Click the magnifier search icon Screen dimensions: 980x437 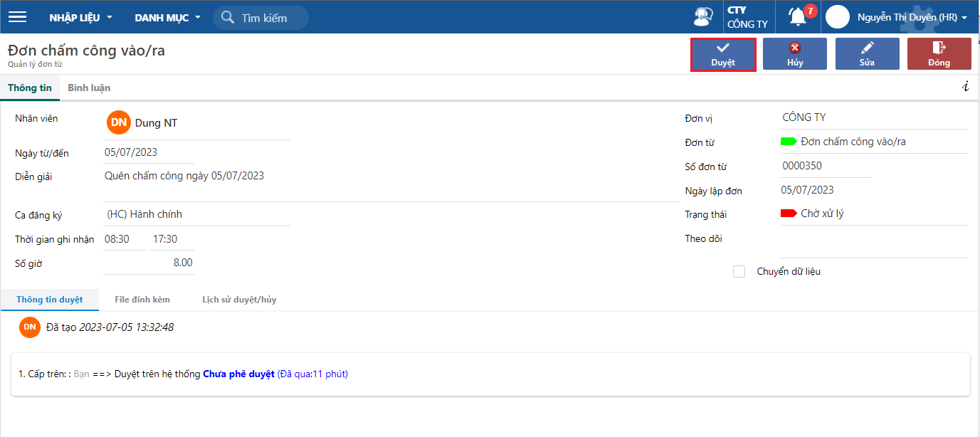coord(228,17)
